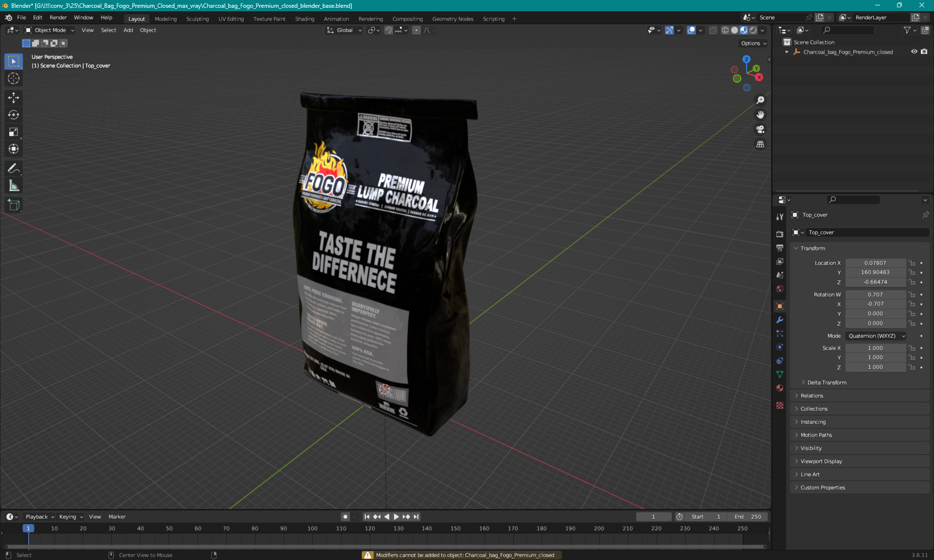Add a new workspace with plus
Viewport: 934px width, 560px height.
point(514,19)
